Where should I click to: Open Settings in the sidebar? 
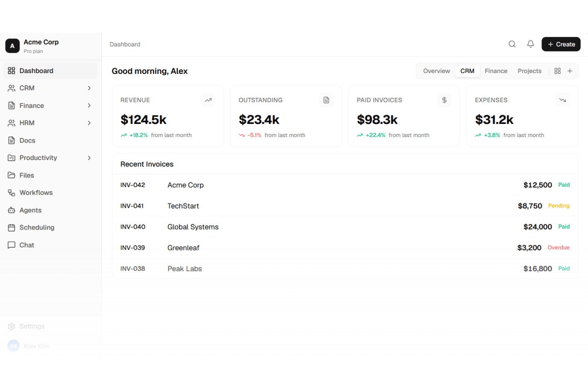(x=50, y=326)
